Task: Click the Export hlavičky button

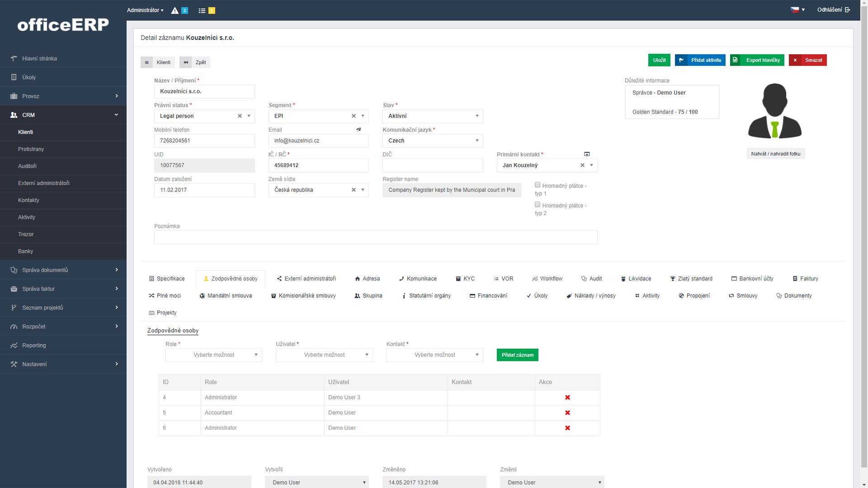Action: click(757, 60)
